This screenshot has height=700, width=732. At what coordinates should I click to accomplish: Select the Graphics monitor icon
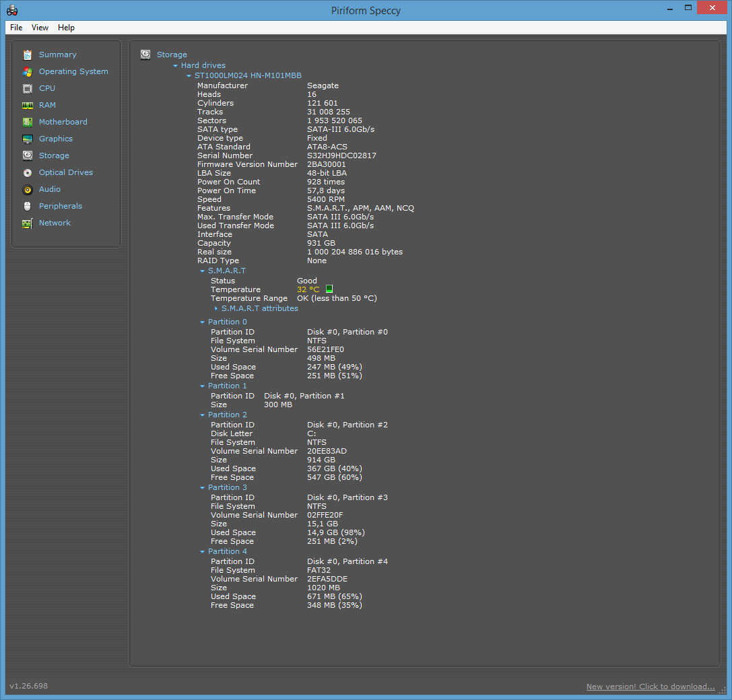click(27, 139)
